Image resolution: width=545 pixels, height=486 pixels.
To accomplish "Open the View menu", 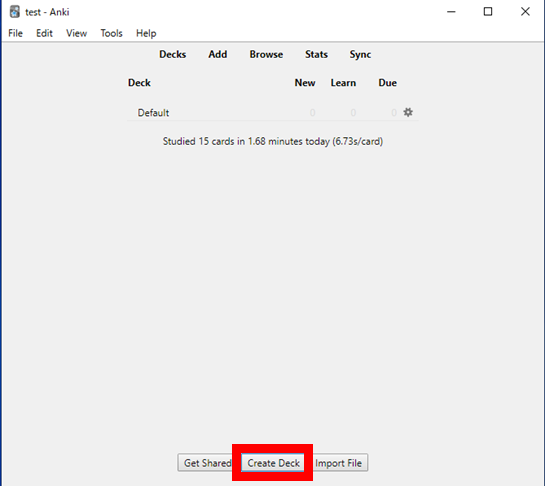I will (76, 33).
